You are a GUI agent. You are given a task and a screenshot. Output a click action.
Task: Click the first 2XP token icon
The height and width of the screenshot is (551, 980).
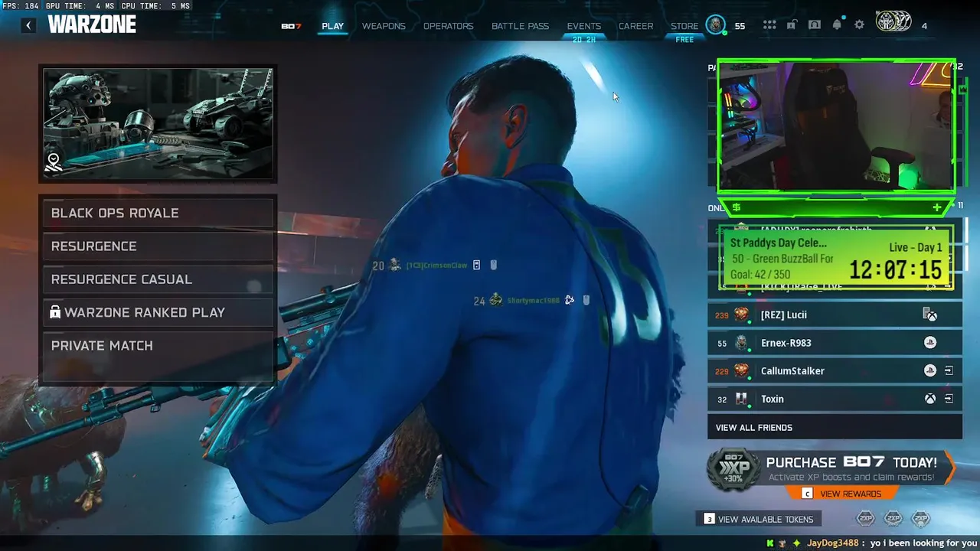pyautogui.click(x=866, y=519)
